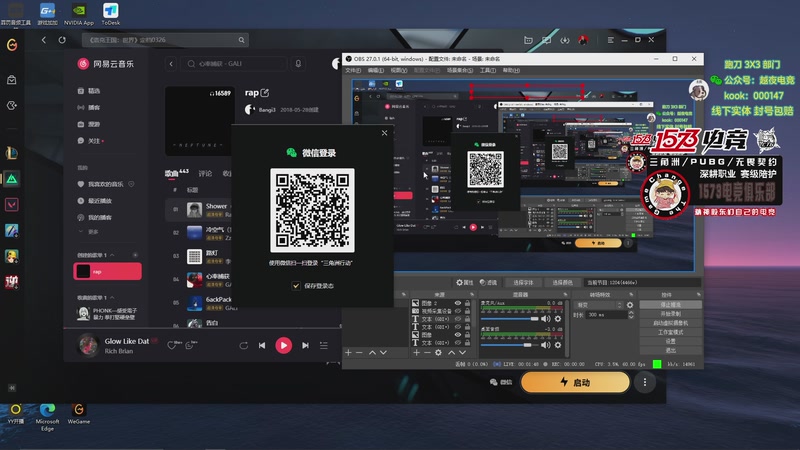Click red play button in music player
Viewport: 800px width, 450px height.
point(283,345)
